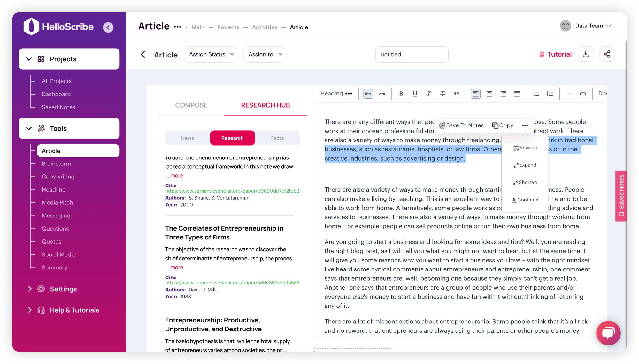
Task: Align text left
Action: pyautogui.click(x=475, y=94)
